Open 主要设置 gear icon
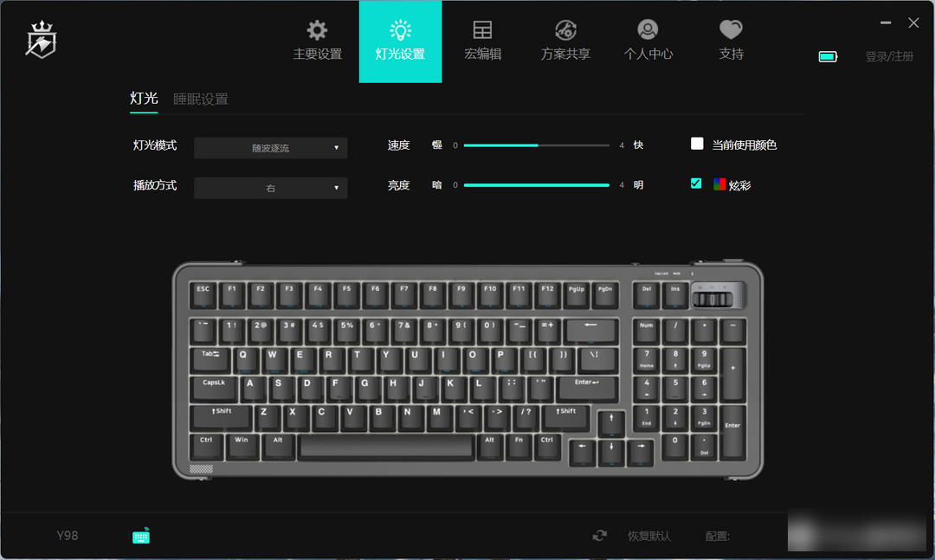The width and height of the screenshot is (935, 560). (317, 29)
